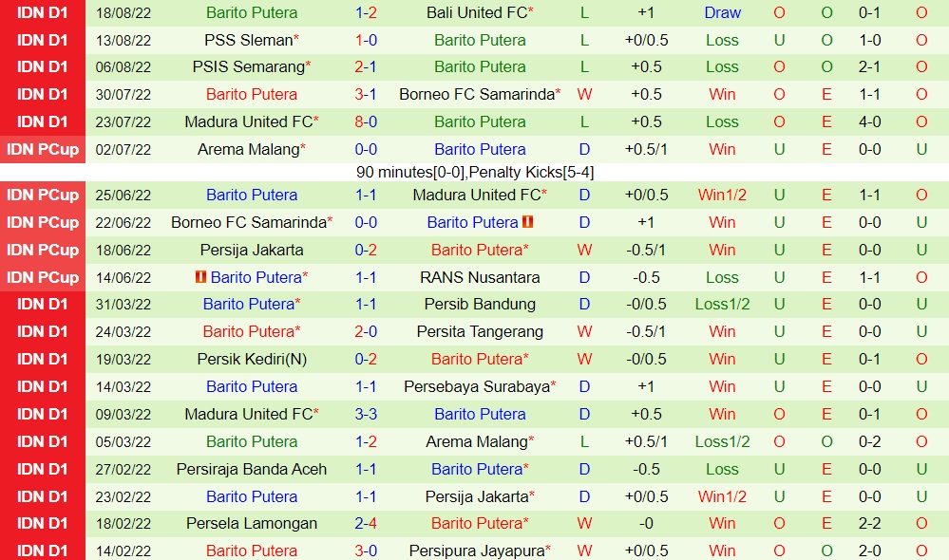Open the Persiraja Banda Aceh team link
Viewport: 949px width, 560px height.
pyautogui.click(x=252, y=469)
